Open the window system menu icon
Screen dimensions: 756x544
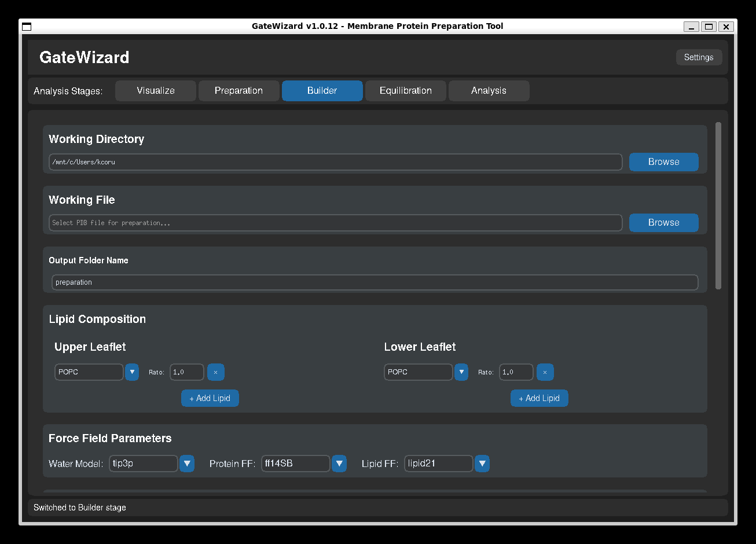click(26, 26)
